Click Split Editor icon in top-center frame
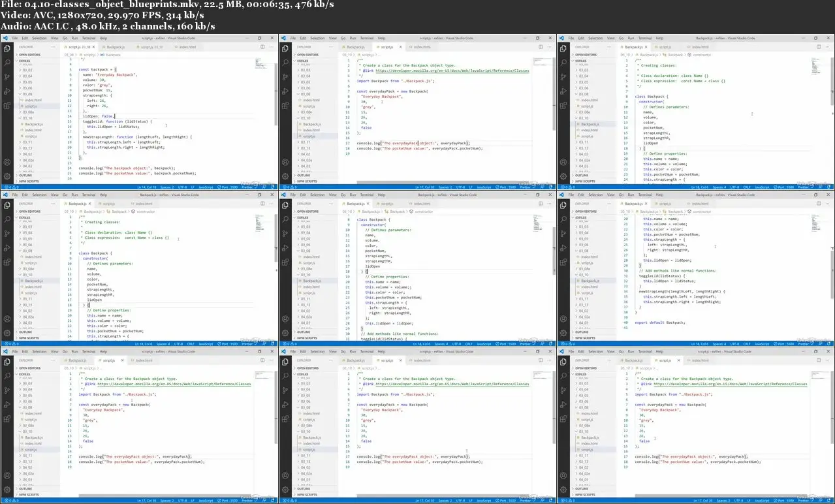 point(541,47)
